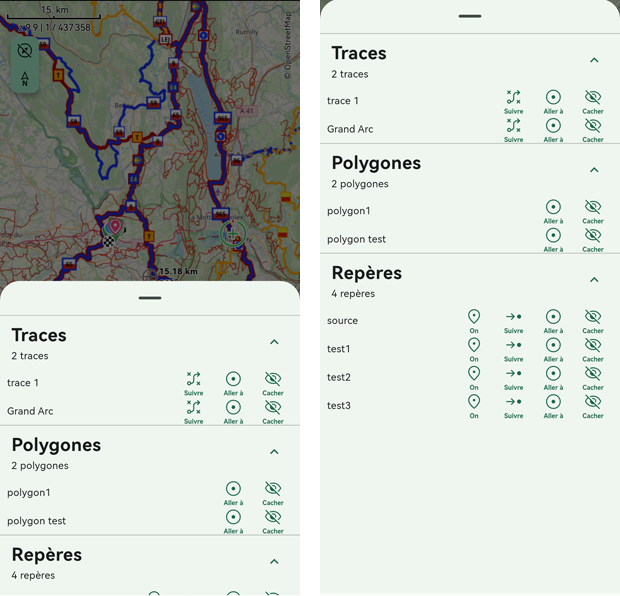
Task: Collapse Traces section in right panel
Action: pos(594,60)
